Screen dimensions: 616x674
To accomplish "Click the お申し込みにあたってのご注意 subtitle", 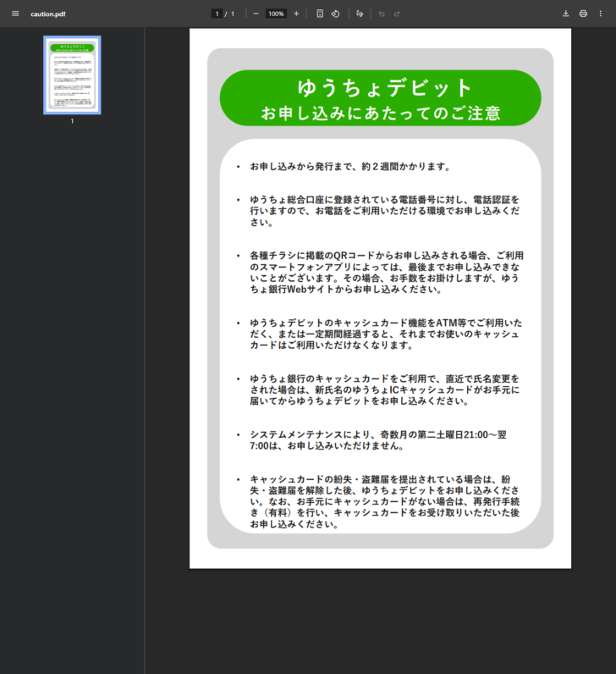I will coord(381,113).
